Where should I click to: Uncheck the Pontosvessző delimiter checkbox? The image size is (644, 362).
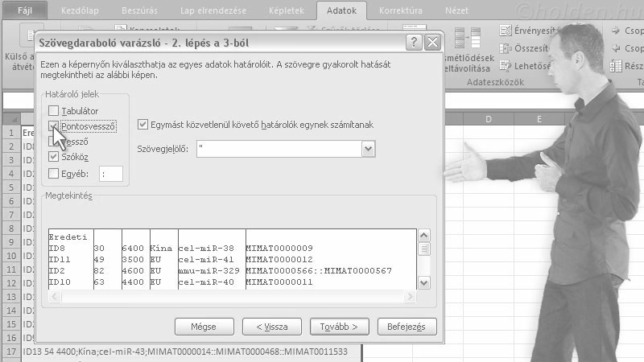pos(53,126)
